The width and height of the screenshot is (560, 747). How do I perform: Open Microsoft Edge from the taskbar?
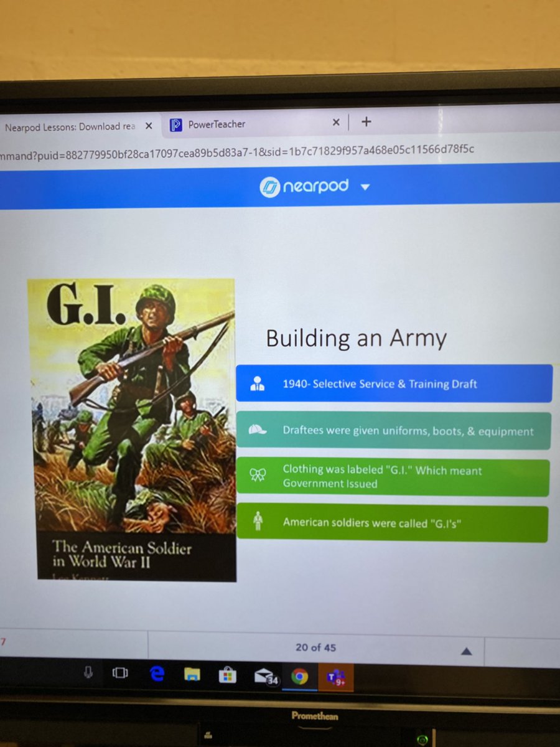(x=157, y=674)
